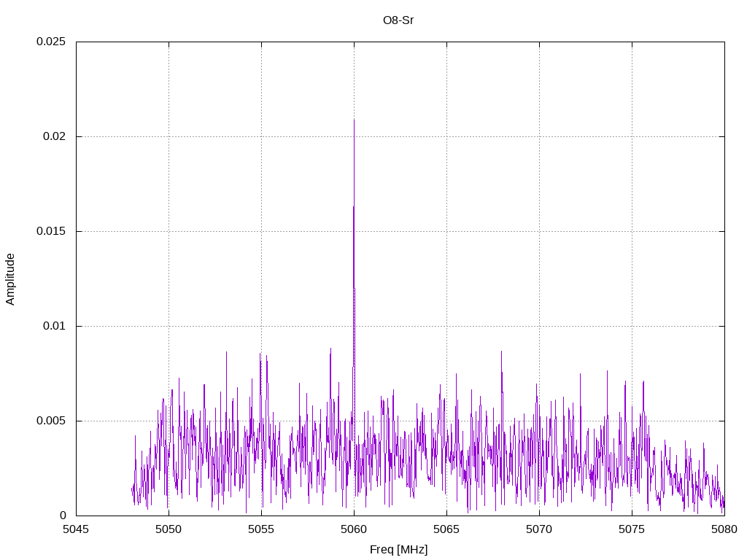This screenshot has height=560, width=747.
Task: Click the 0.005 y-axis tick label
Action: [x=51, y=421]
